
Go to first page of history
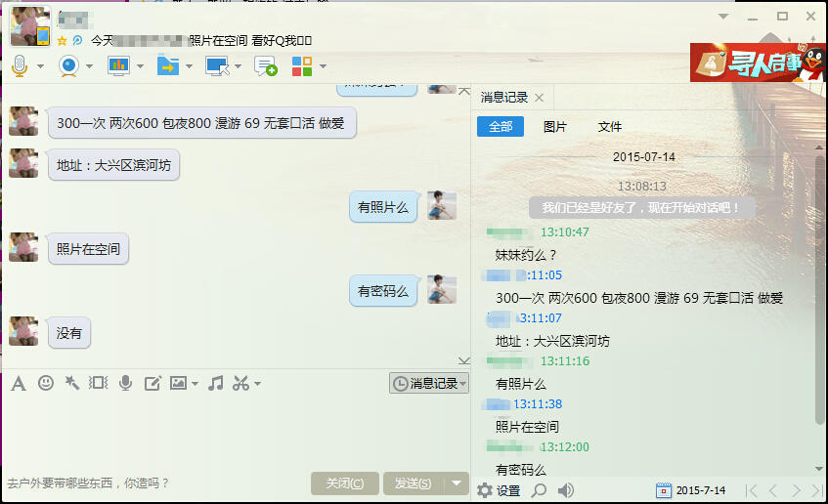click(752, 490)
